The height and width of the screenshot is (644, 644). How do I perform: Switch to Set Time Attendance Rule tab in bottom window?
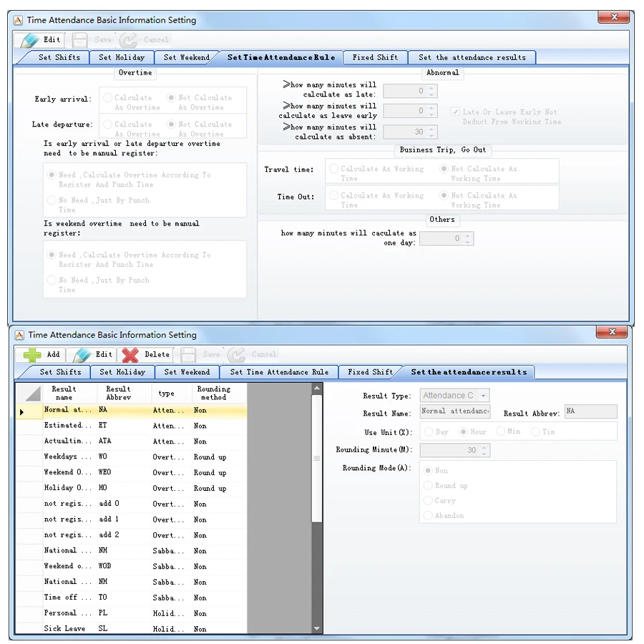point(279,372)
